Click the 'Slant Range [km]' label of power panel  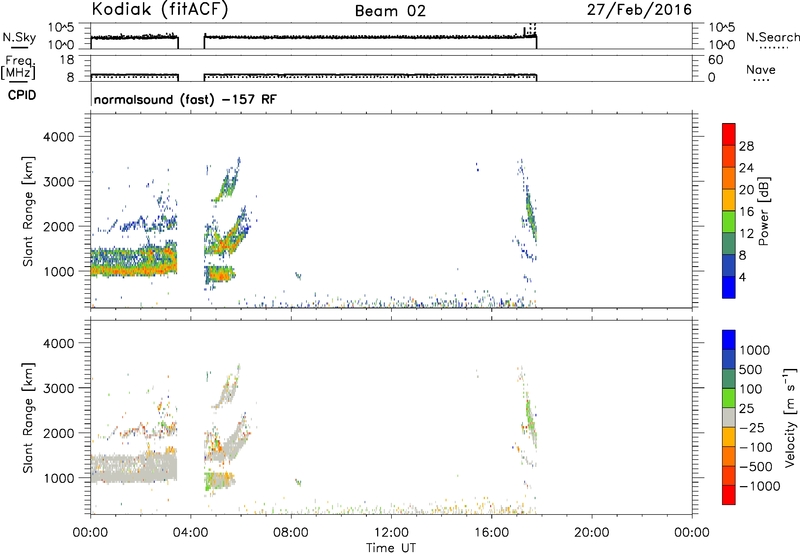[27, 211]
